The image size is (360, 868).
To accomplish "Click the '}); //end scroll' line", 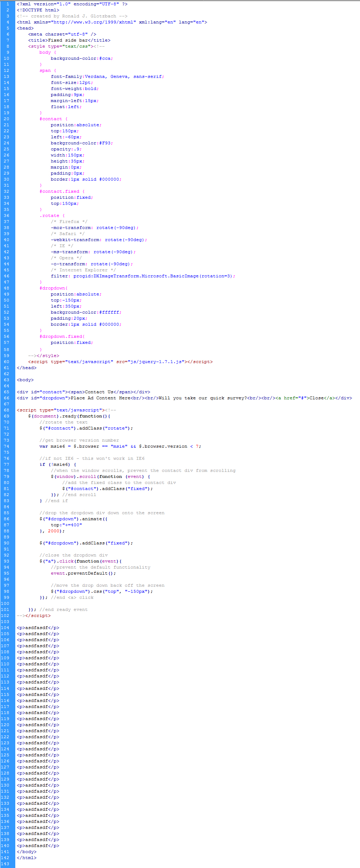I will click(73, 495).
